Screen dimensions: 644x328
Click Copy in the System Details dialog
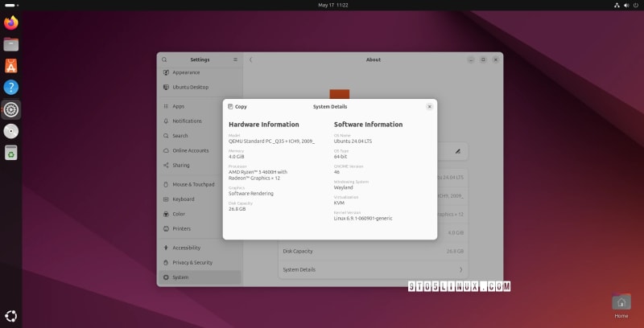pos(237,106)
